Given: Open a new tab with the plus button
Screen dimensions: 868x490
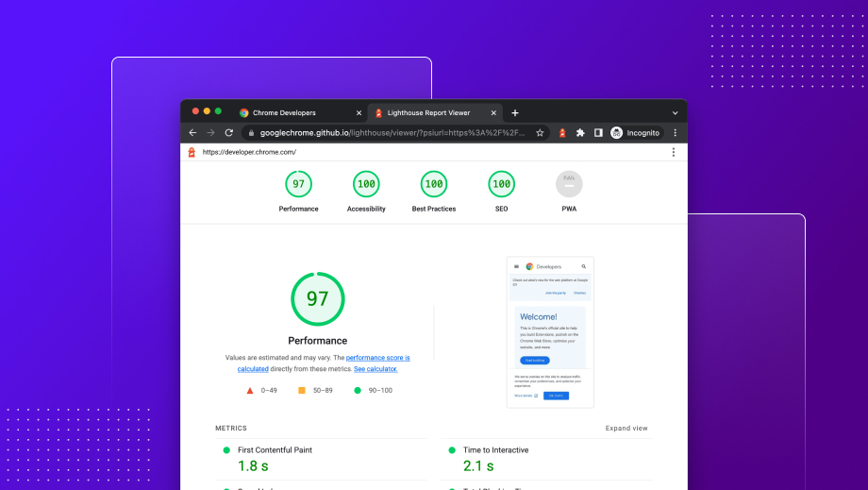Looking at the screenshot, I should coord(515,113).
